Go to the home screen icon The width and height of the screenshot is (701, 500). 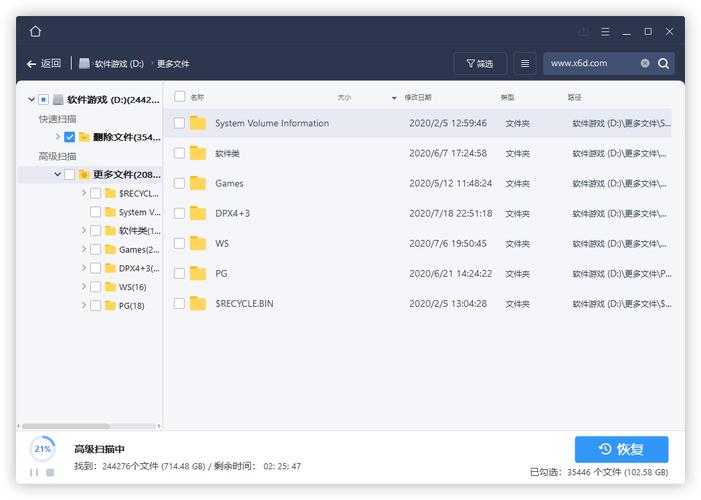(x=35, y=31)
